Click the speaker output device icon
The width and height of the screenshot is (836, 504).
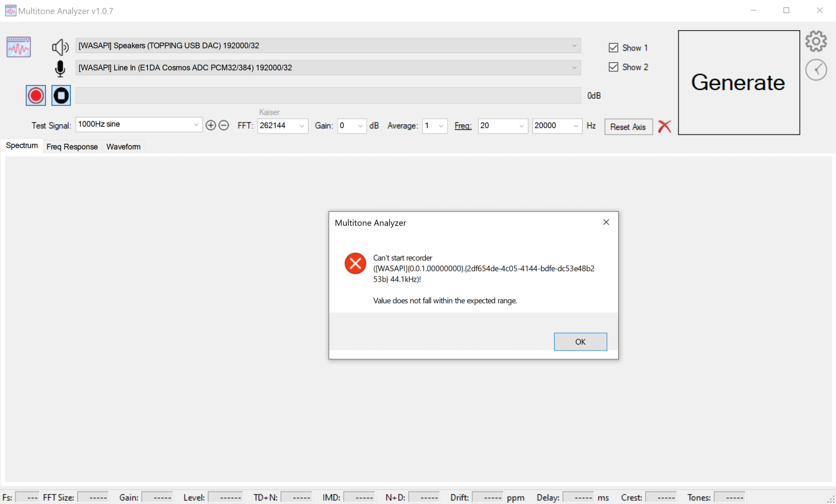tap(60, 47)
